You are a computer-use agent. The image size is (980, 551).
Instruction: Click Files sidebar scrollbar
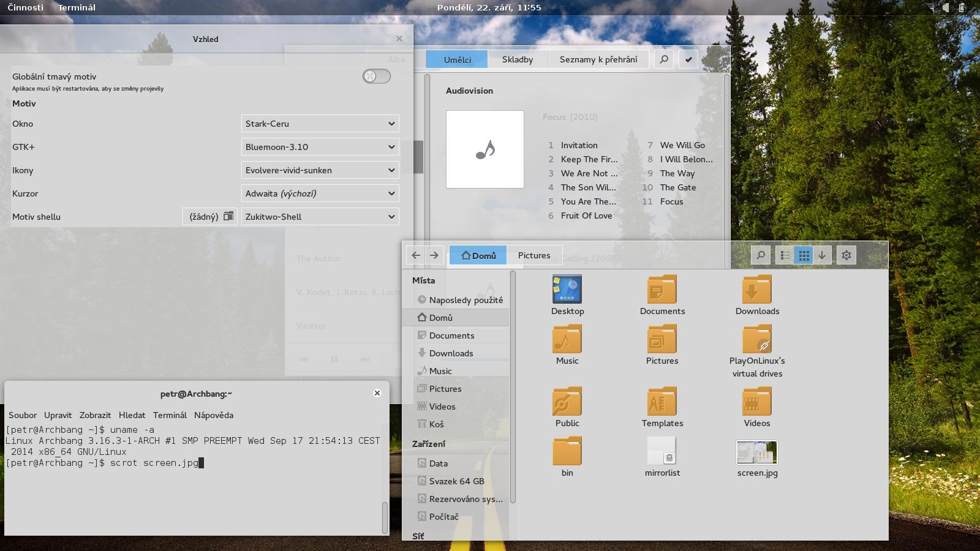(x=513, y=387)
